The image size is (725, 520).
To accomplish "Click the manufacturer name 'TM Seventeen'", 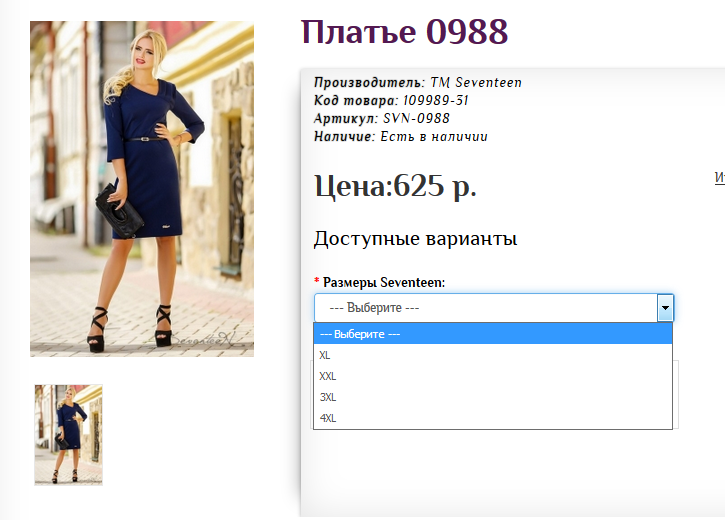I will [x=476, y=82].
